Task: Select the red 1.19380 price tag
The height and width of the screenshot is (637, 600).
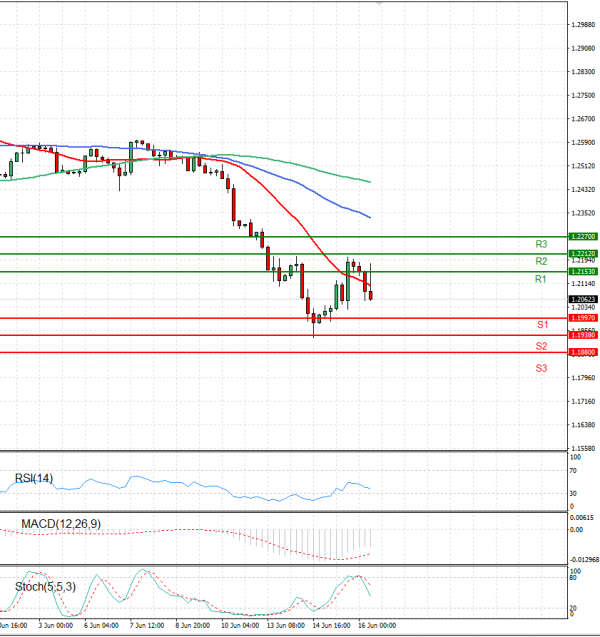Action: [583, 335]
